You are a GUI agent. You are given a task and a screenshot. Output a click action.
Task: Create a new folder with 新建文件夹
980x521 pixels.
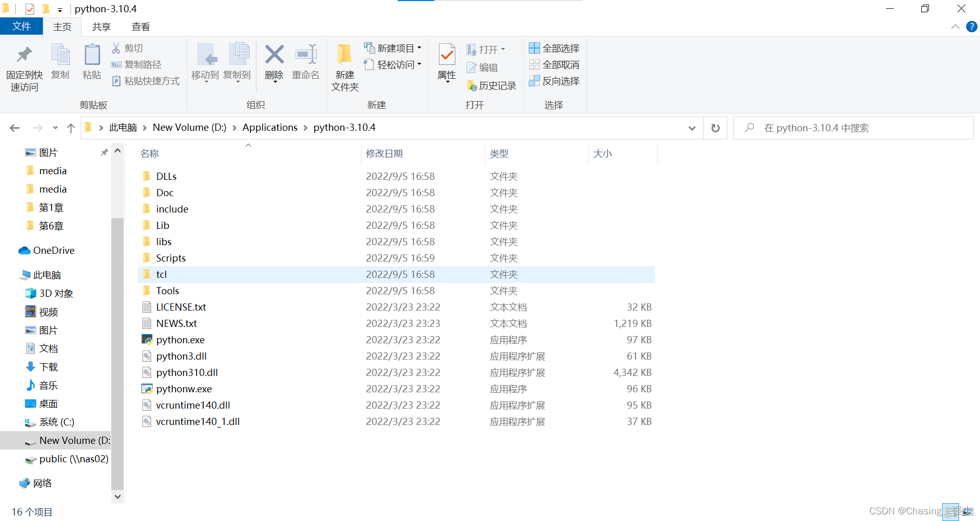point(345,67)
